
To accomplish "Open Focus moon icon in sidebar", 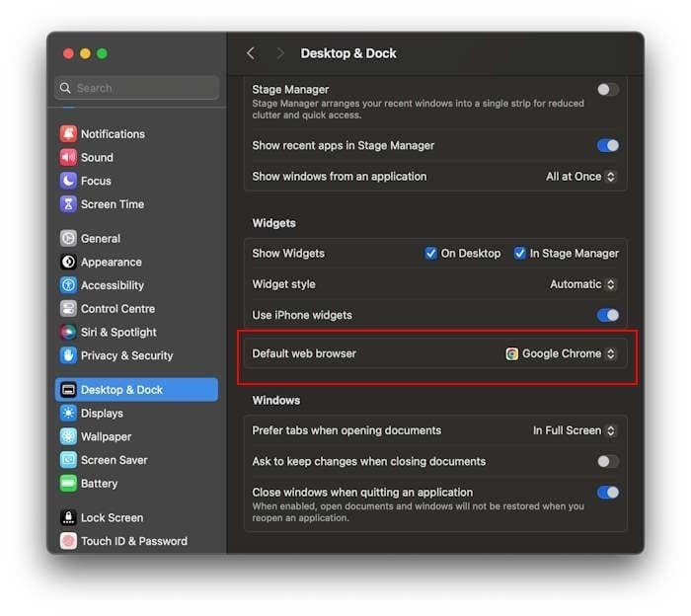I will click(68, 181).
